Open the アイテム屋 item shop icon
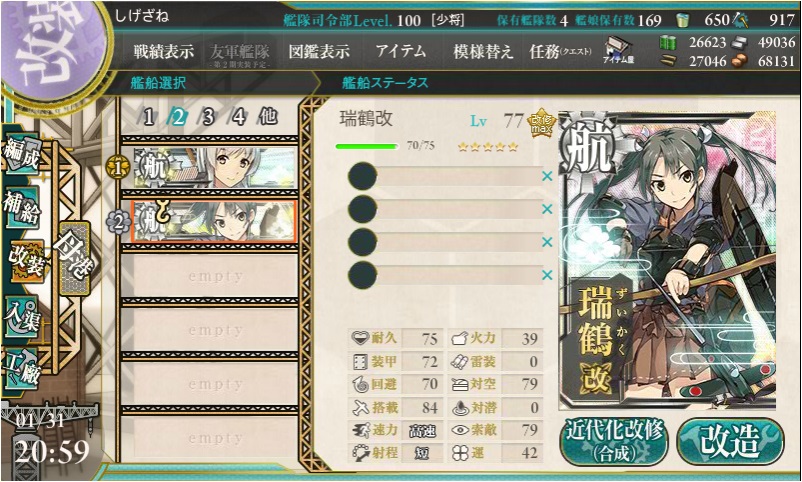 pyautogui.click(x=618, y=50)
